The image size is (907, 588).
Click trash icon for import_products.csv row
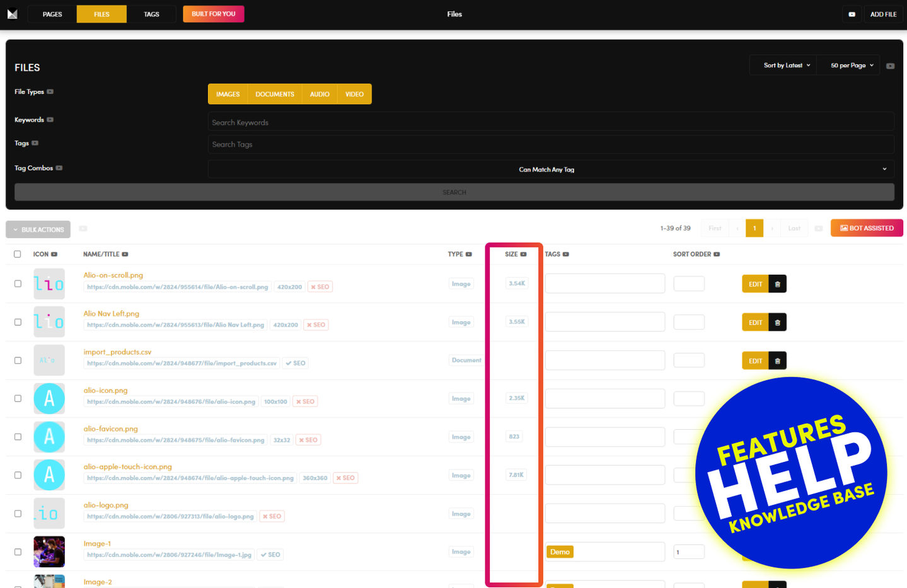[777, 361]
